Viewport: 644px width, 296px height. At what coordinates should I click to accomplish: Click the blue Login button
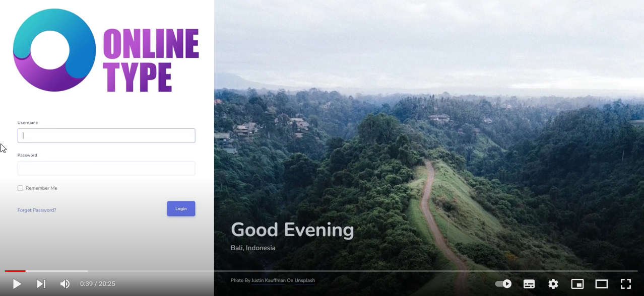pos(181,208)
